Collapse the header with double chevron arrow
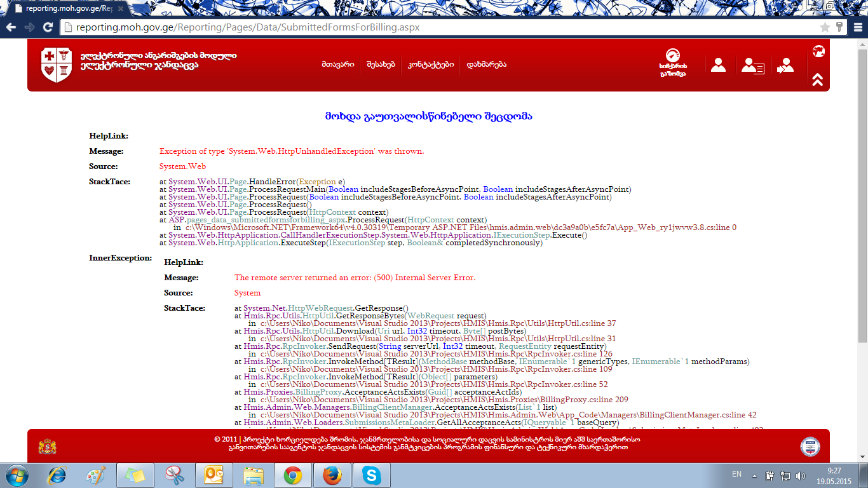This screenshot has height=488, width=868. [818, 79]
